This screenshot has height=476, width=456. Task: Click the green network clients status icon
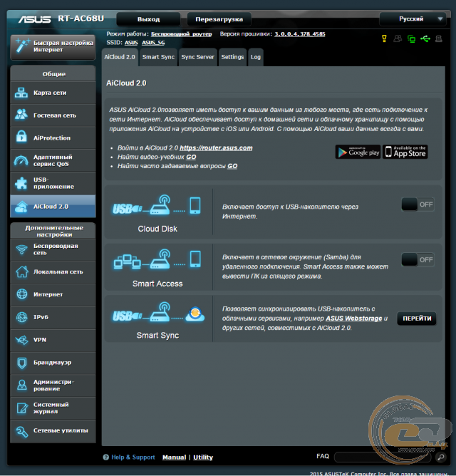coord(411,39)
